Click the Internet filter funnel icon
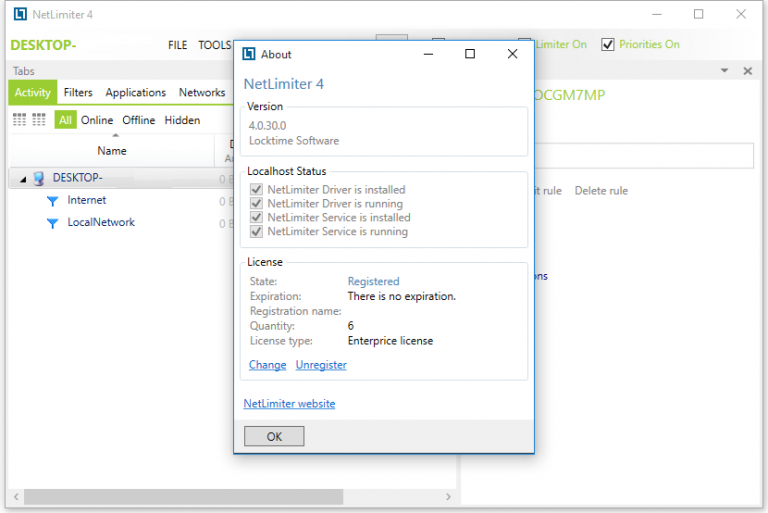The image size is (768, 513). point(52,201)
